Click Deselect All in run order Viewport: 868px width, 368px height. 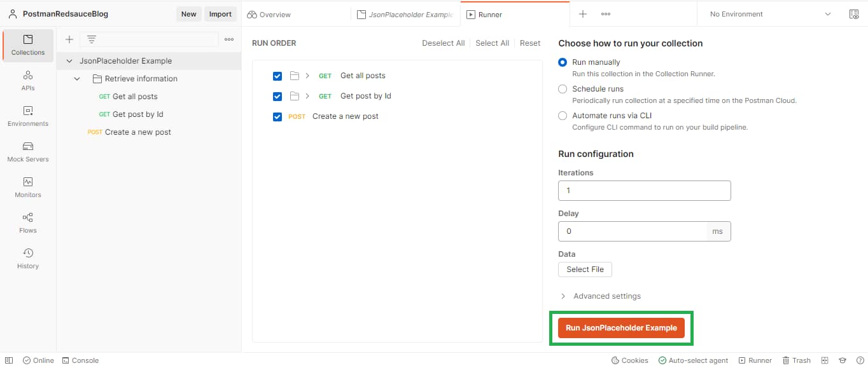pos(443,43)
